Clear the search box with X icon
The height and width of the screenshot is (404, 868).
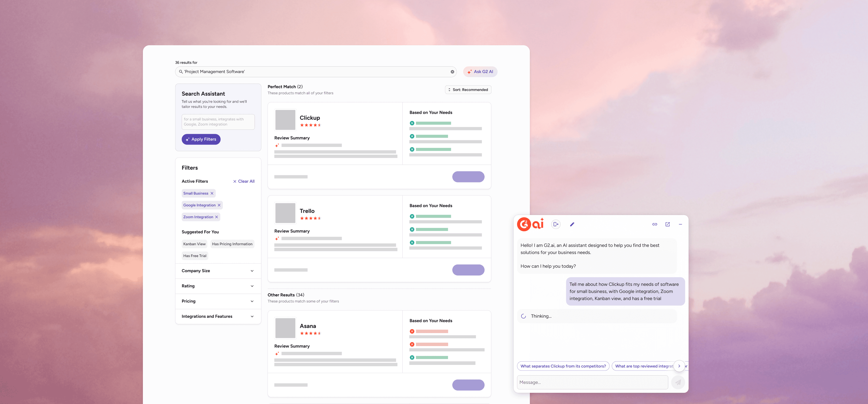452,72
